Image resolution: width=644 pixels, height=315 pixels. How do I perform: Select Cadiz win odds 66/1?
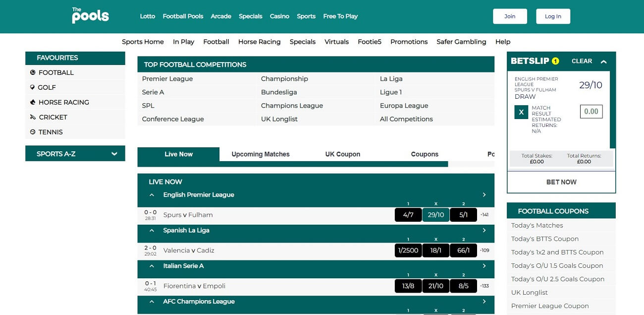(x=463, y=251)
